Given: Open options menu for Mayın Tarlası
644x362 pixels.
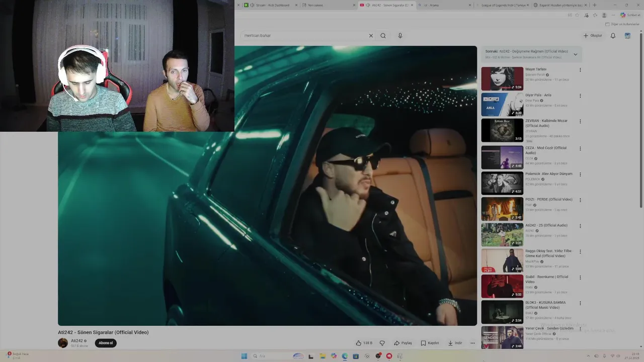Looking at the screenshot, I should [580, 70].
